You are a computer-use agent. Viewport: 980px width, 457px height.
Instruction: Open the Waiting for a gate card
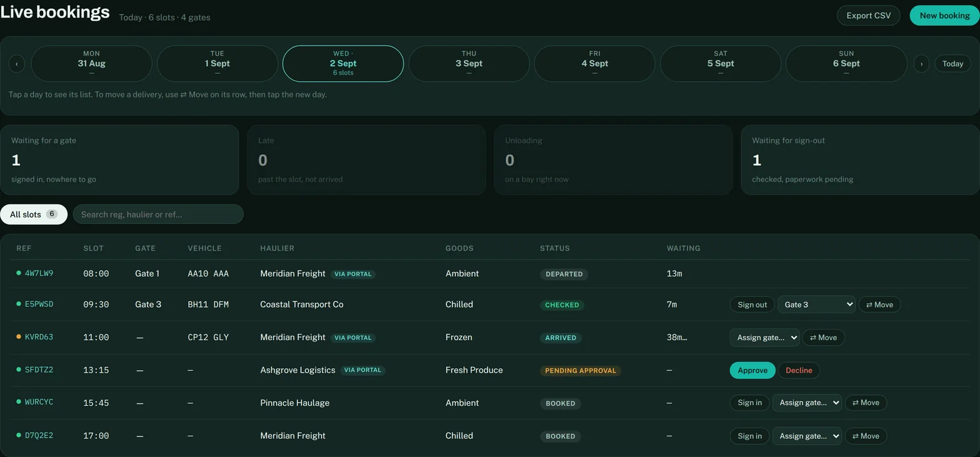coord(119,160)
